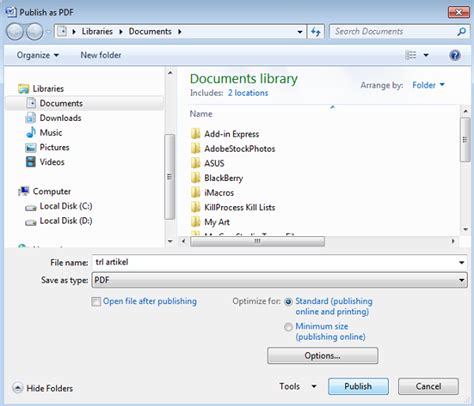Click the Publish button
Viewport: 474px width, 406px height.
click(358, 386)
